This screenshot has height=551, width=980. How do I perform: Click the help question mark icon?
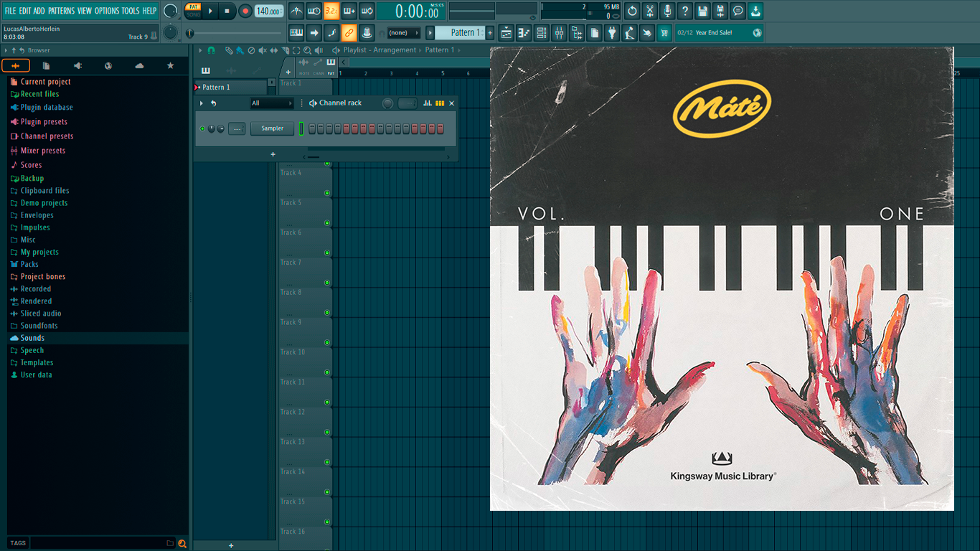point(685,11)
